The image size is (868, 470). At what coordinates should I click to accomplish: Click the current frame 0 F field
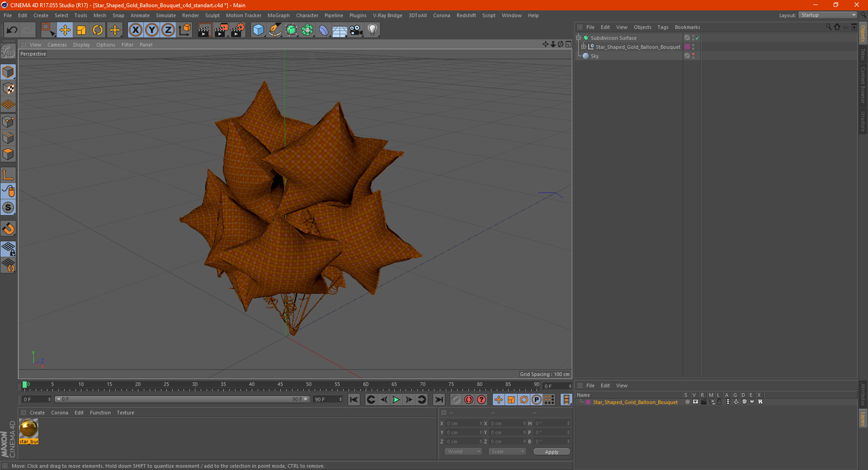coord(36,399)
